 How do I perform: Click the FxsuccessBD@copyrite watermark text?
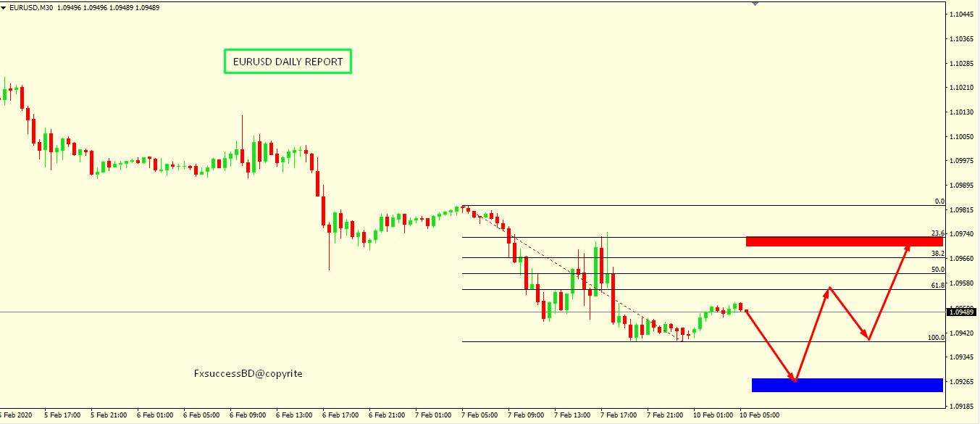pyautogui.click(x=248, y=374)
